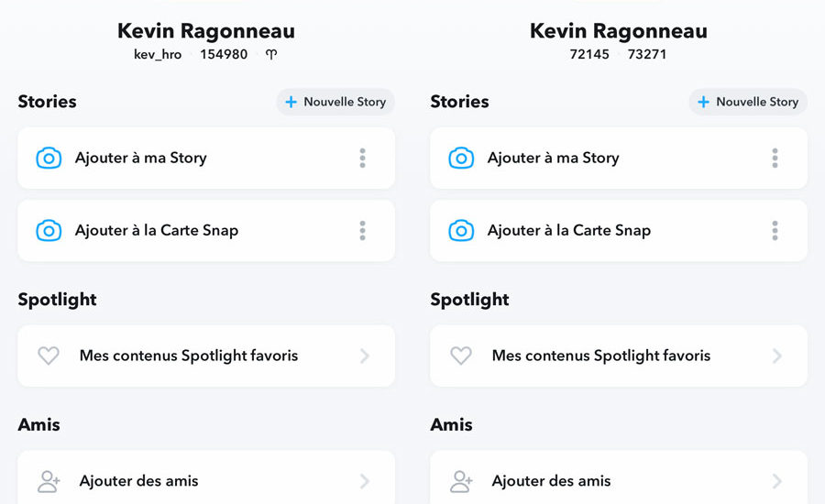The width and height of the screenshot is (825, 504).
Task: Click add-friend person icon in right panel
Action: click(461, 481)
